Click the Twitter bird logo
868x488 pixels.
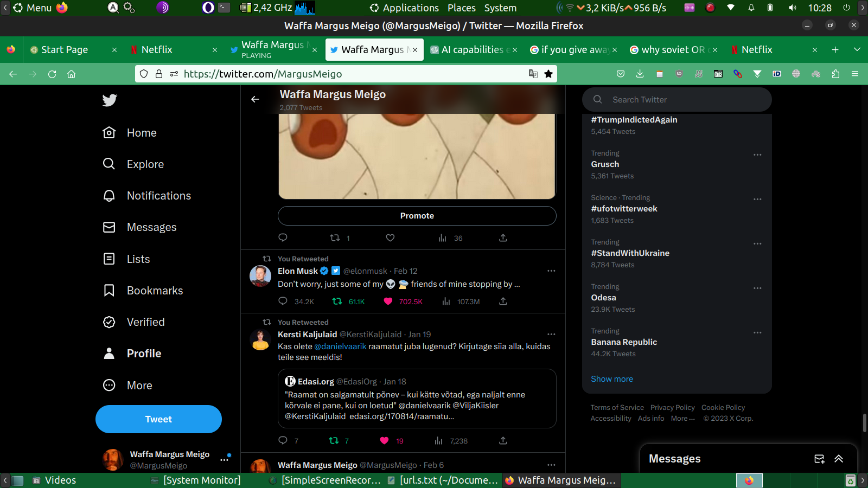click(x=110, y=100)
